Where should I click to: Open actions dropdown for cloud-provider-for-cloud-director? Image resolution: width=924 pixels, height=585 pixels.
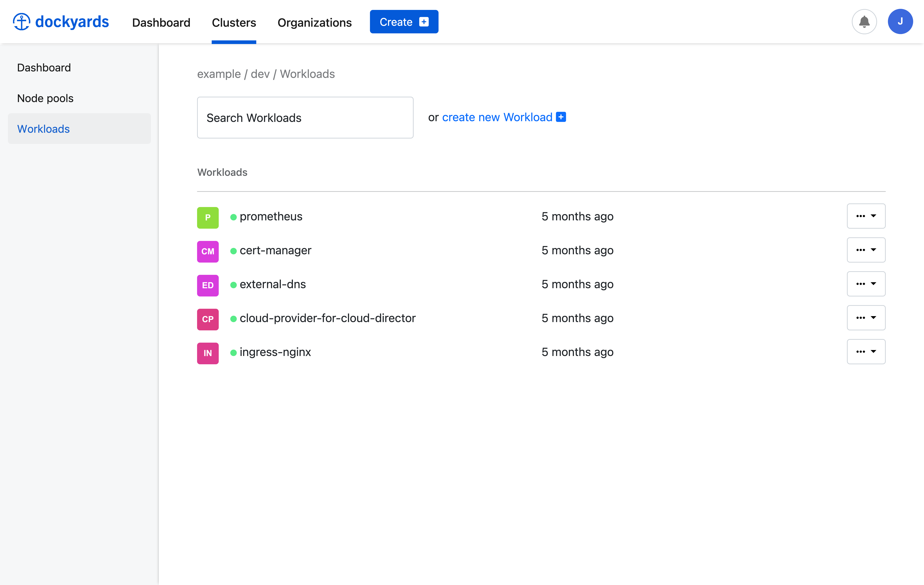coord(866,317)
